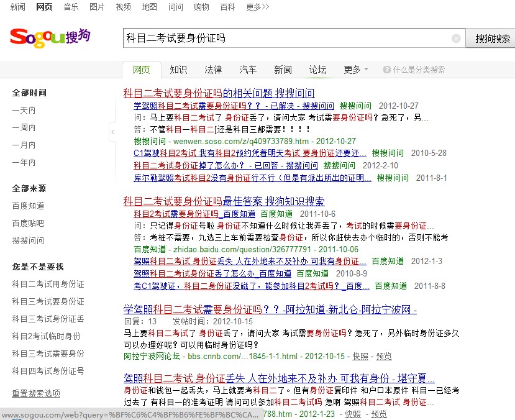
Task: Click the 全部时间 sidebar heading
Action: click(x=29, y=93)
